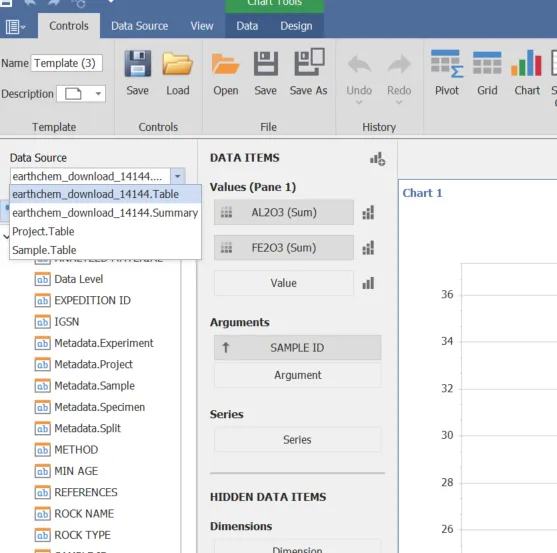557x553 pixels.
Task: Click the SAMPLE ID argument item
Action: [x=297, y=347]
